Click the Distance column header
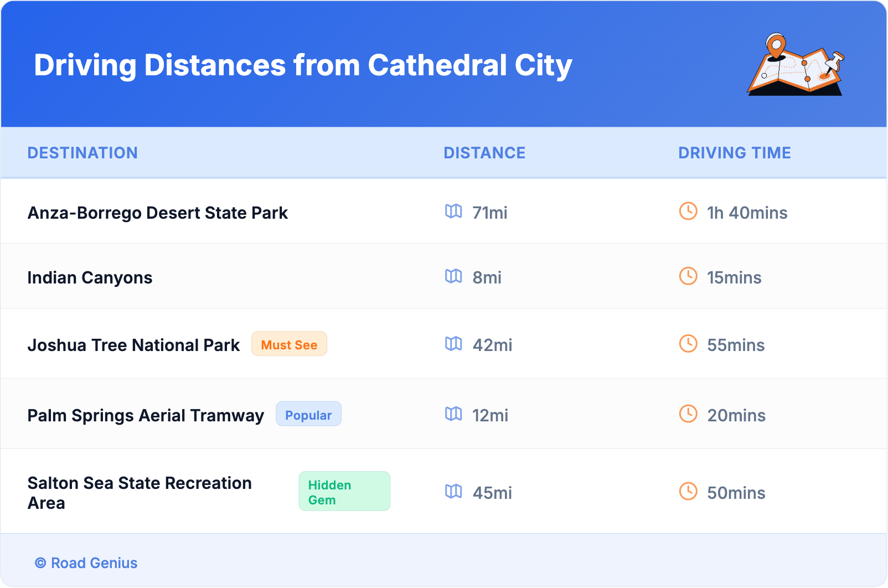The width and height of the screenshot is (888, 588). coord(484,153)
